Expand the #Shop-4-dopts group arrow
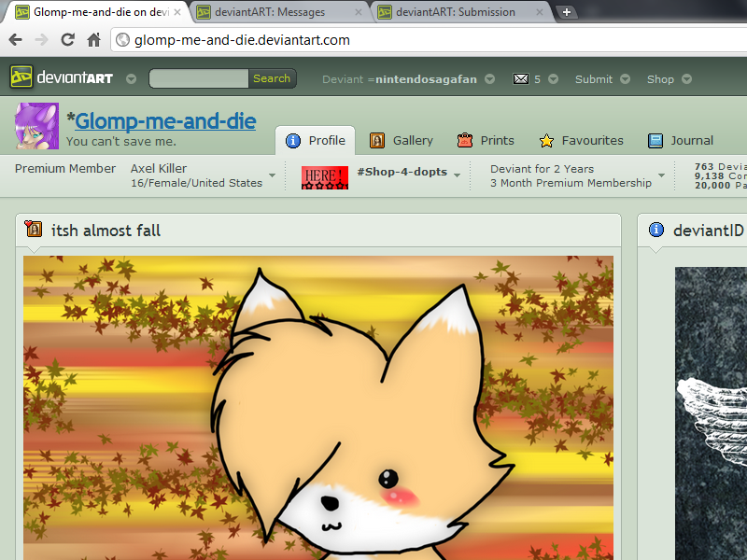 pyautogui.click(x=457, y=175)
